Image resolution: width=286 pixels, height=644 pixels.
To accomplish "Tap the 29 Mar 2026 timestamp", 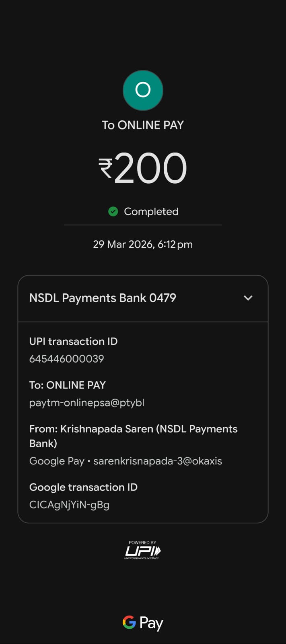I will (143, 244).
